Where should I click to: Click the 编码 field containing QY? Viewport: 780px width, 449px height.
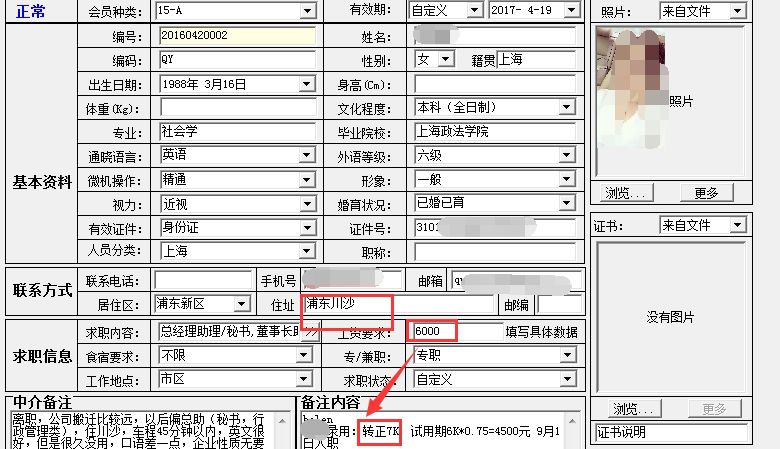click(x=238, y=60)
